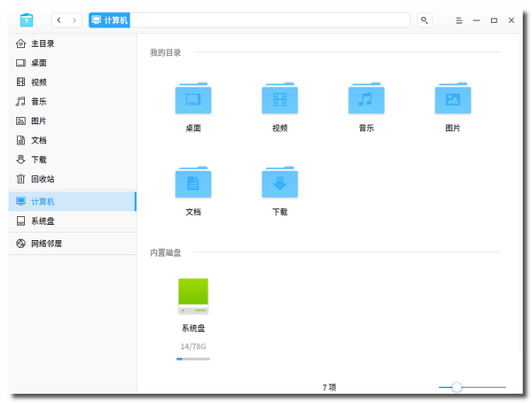The width and height of the screenshot is (532, 403).
Task: Open the hamburger main menu
Action: [458, 20]
